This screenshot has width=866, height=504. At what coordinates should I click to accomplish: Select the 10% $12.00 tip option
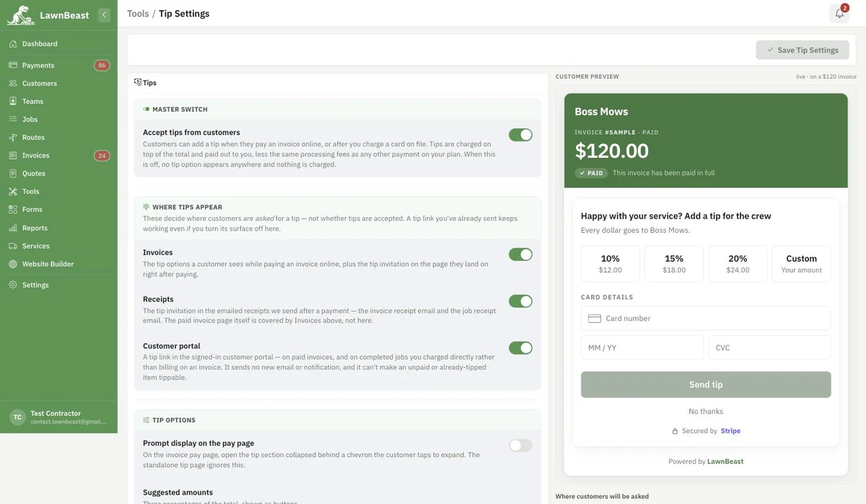pos(610,264)
